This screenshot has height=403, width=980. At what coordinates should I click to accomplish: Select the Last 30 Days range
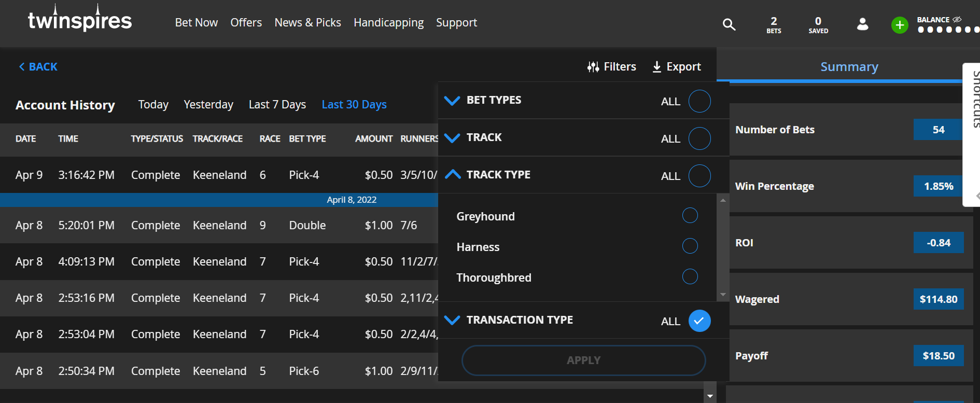(354, 105)
